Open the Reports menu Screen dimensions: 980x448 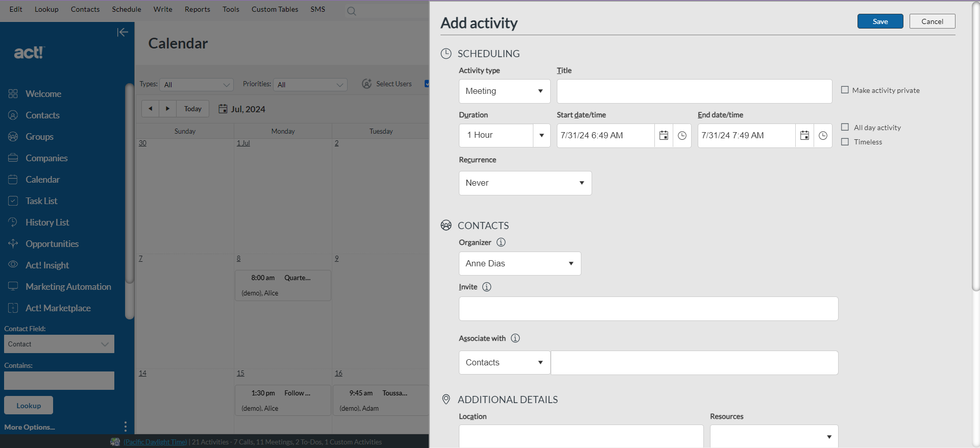click(x=197, y=9)
